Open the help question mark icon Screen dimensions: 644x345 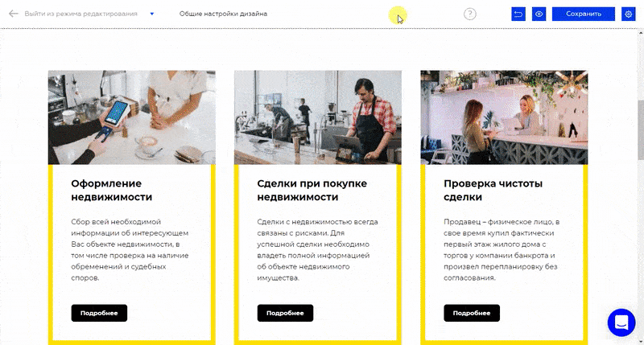point(470,14)
